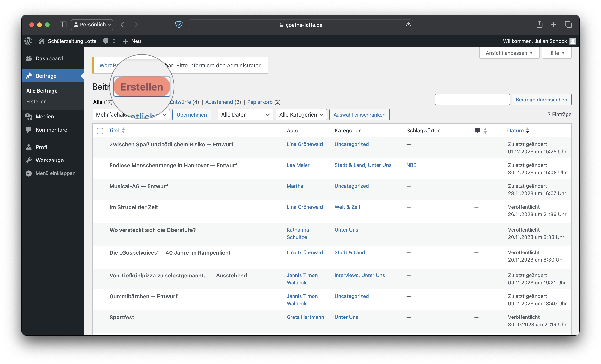Click Auswahl einschränken button
This screenshot has width=601, height=364.
[x=359, y=115]
